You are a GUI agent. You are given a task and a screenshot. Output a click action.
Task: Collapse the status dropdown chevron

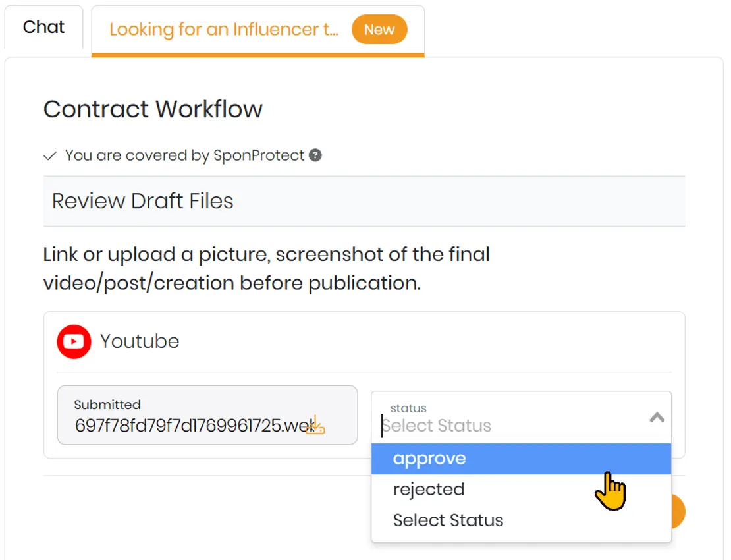pyautogui.click(x=657, y=417)
